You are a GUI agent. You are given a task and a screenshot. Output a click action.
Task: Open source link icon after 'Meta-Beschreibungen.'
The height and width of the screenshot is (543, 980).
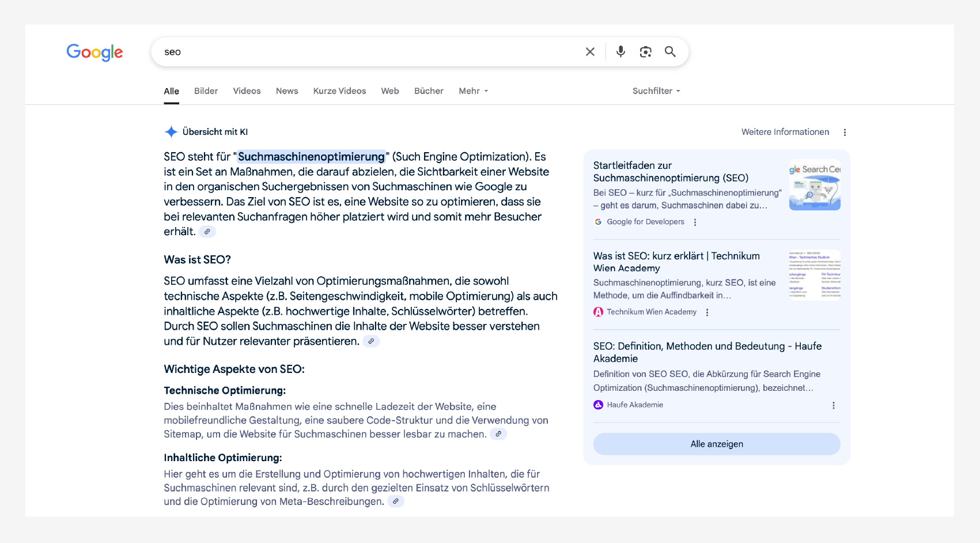tap(396, 501)
